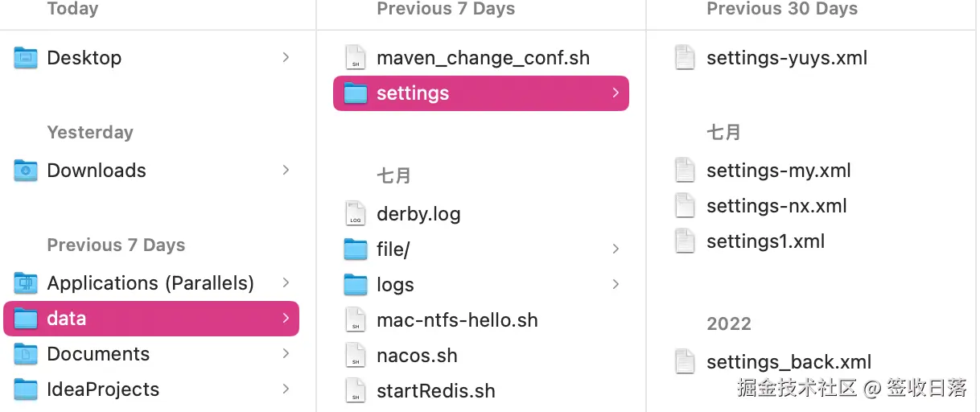Expand the file/ folder chevron
The height and width of the screenshot is (412, 980).
(616, 249)
